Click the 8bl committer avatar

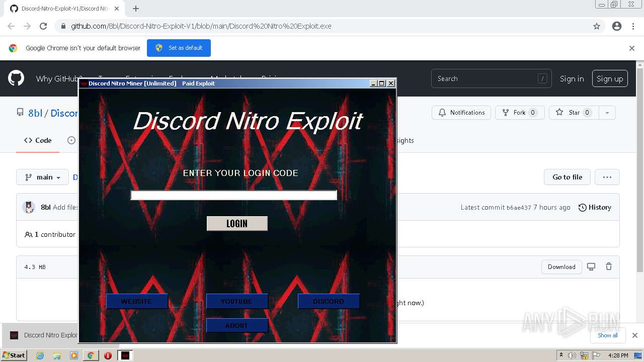coord(29,207)
